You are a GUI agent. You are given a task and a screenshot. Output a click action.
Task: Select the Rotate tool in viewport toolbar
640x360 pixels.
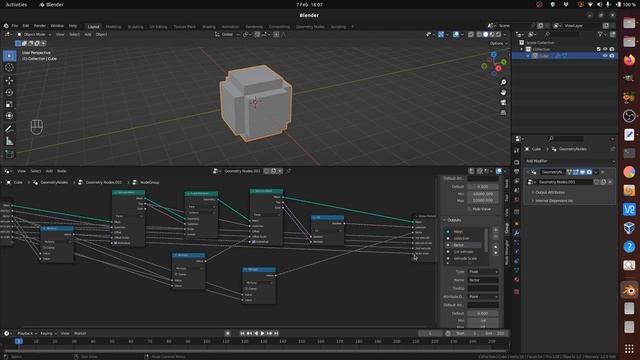9,92
